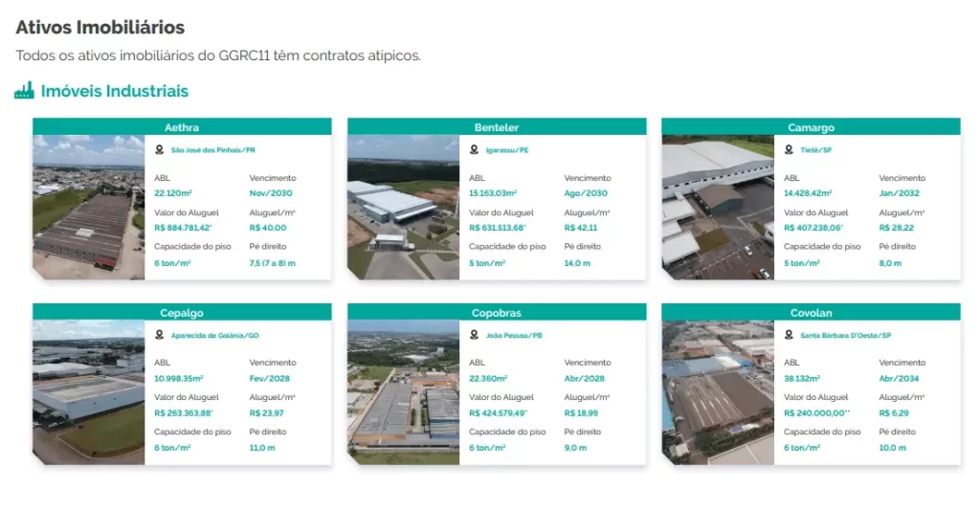Click the Tietê/SP location
Image resolution: width=980 pixels, height=510 pixels.
click(816, 150)
